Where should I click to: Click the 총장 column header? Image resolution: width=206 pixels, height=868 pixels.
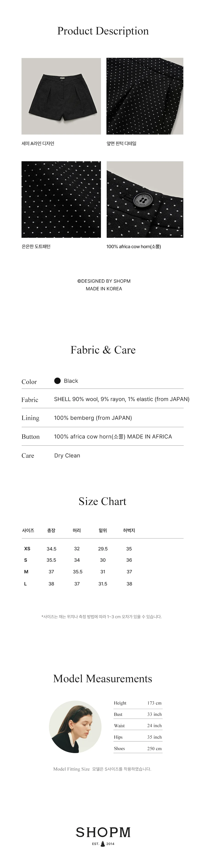[51, 530]
